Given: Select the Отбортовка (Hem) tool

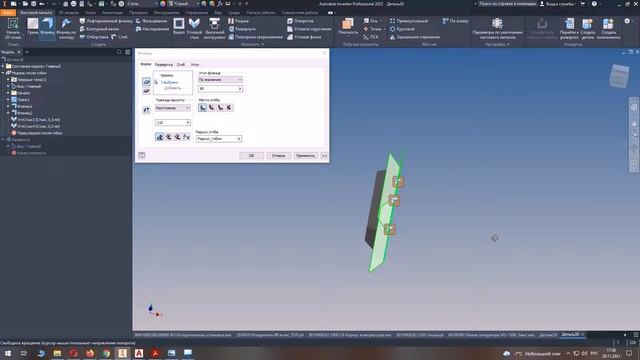Looking at the screenshot, I should [94, 37].
